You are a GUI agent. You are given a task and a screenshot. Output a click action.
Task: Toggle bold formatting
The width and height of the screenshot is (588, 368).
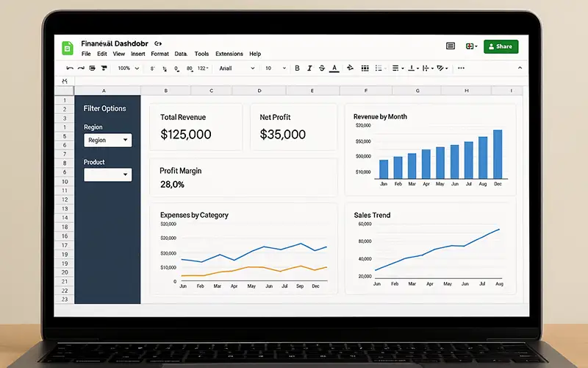[x=298, y=68]
